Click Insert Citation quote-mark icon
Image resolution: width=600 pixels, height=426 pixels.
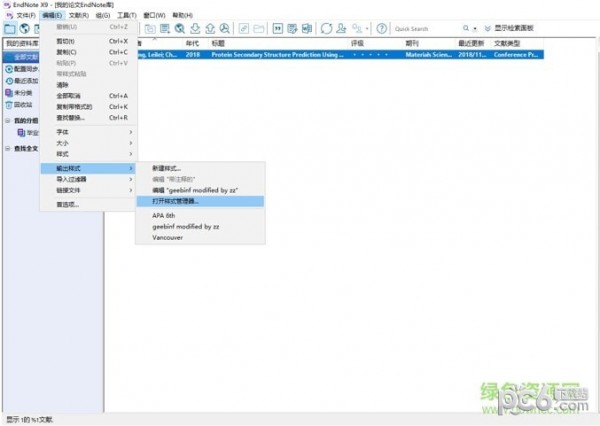(x=278, y=29)
